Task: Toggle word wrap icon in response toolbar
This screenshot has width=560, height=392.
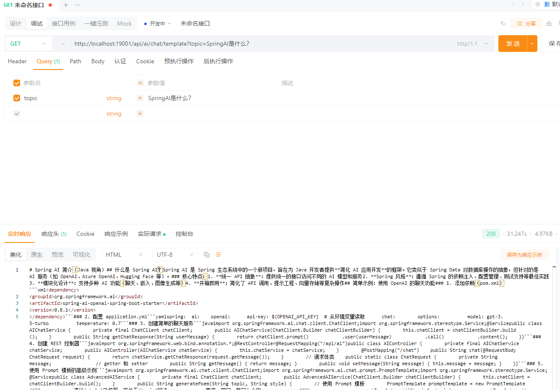Action: click(218, 255)
